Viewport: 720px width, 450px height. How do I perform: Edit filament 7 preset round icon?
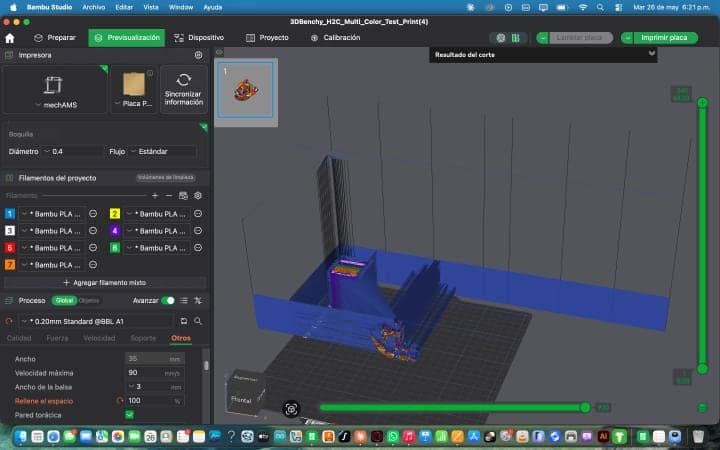coord(93,265)
